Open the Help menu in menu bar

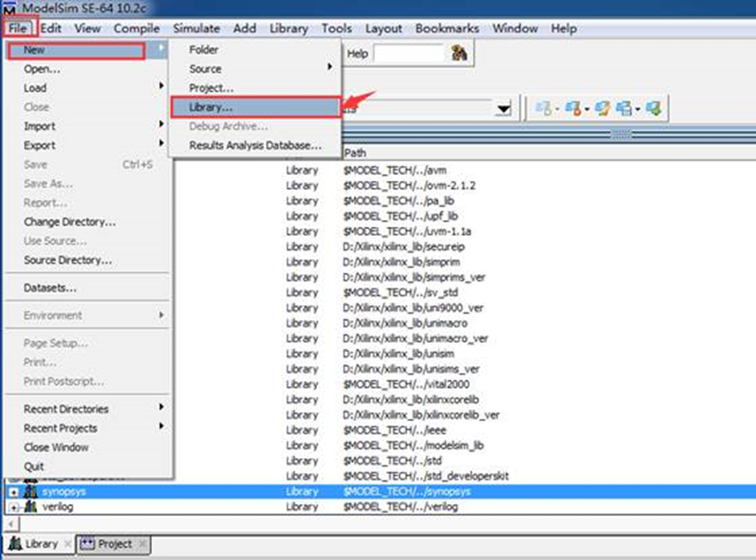click(564, 28)
